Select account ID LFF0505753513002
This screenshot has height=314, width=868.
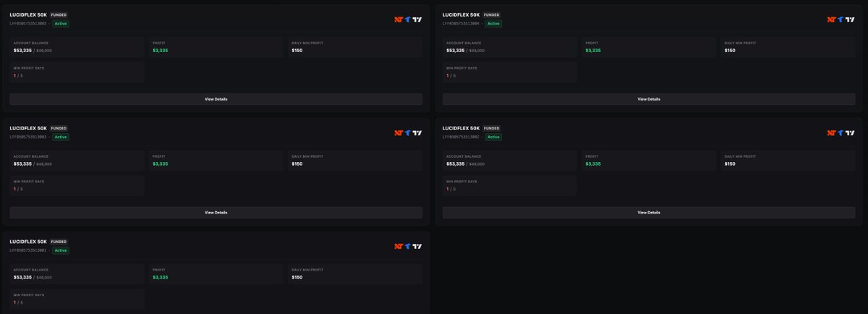(461, 137)
